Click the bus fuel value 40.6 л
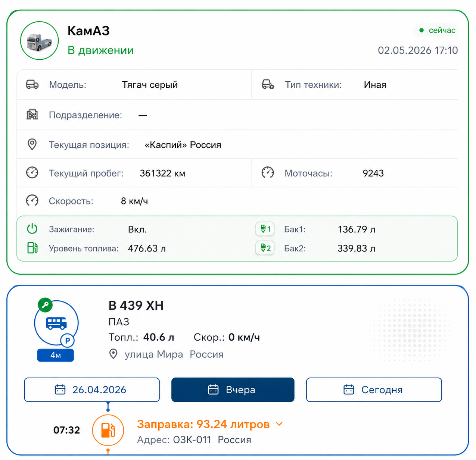The image size is (476, 460). [159, 337]
